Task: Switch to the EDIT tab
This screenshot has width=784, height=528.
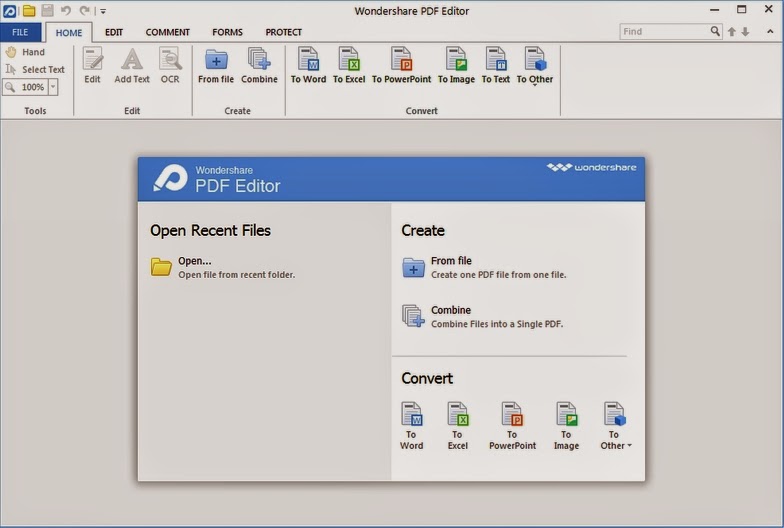Action: 114,32
